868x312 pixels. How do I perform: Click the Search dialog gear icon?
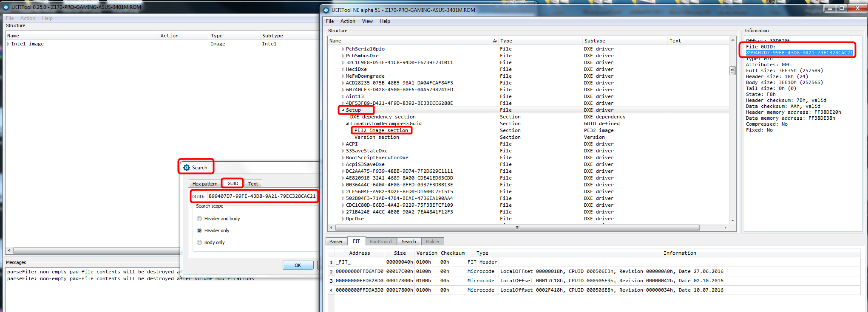point(187,168)
